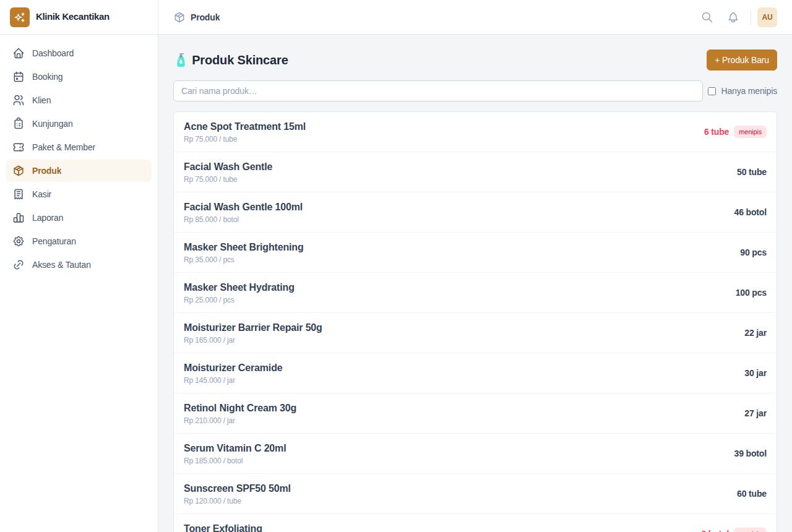Select Produk in the sidebar menu
Image resolution: width=792 pixels, height=532 pixels.
79,171
